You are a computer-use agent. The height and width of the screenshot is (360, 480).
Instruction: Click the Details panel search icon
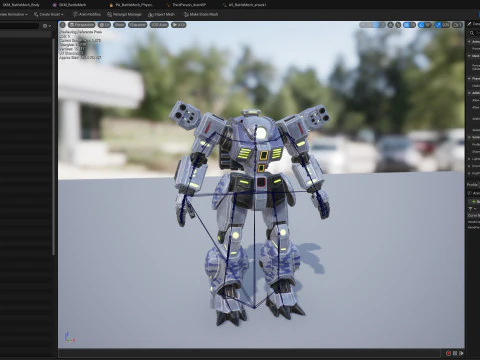pos(472,33)
